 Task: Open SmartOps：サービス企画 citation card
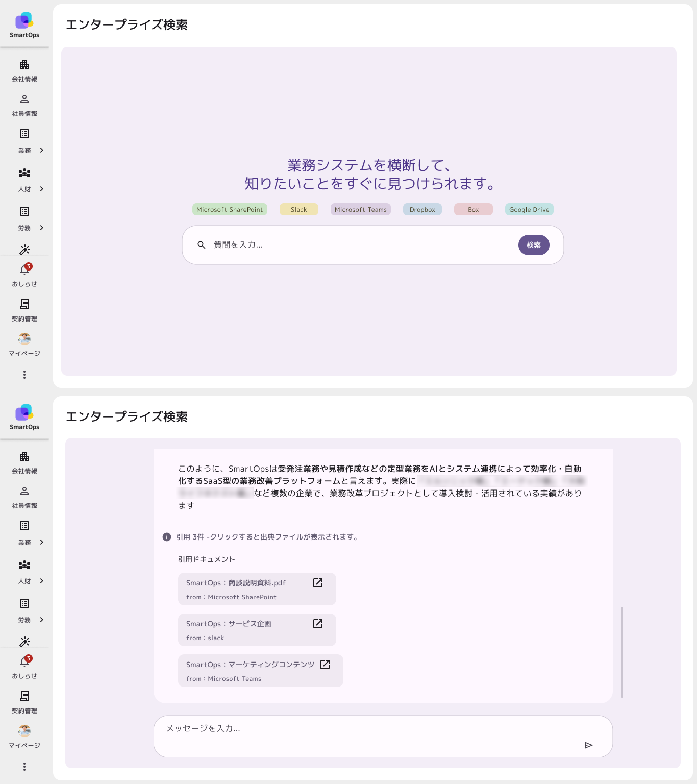click(x=257, y=630)
